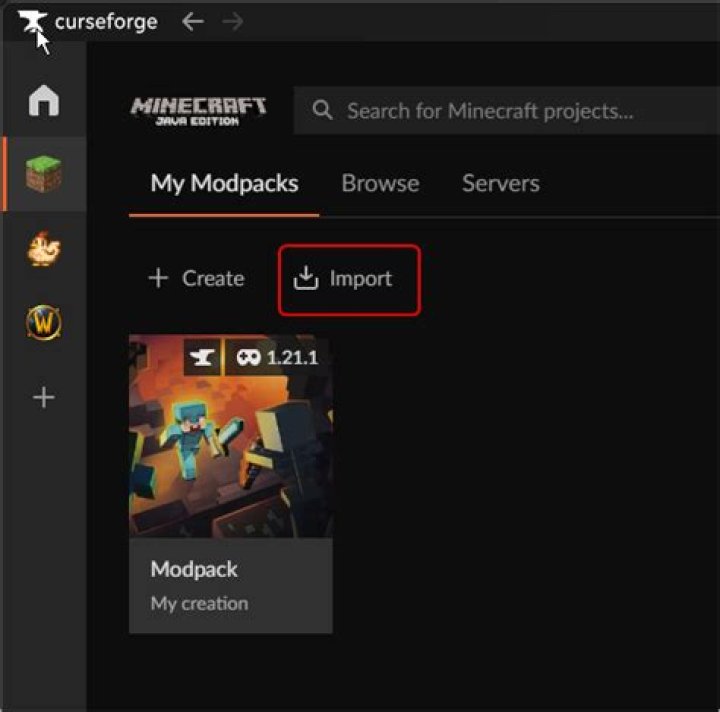Click the anvil badge on the Modpack card
Screen dimensions: 720x712
(x=202, y=357)
